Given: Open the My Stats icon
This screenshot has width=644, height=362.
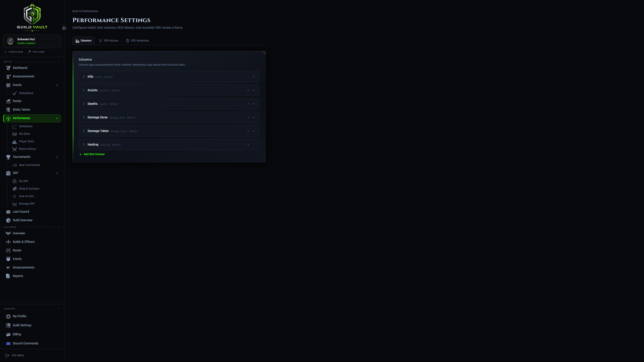Looking at the screenshot, I should tap(15, 134).
